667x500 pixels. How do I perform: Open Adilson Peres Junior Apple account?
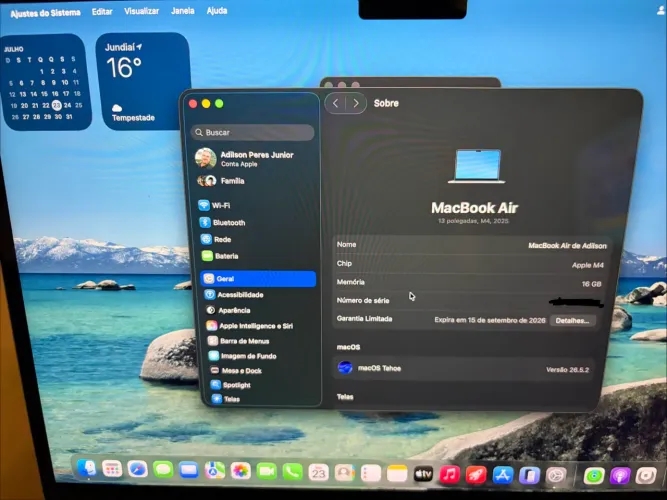coord(245,158)
